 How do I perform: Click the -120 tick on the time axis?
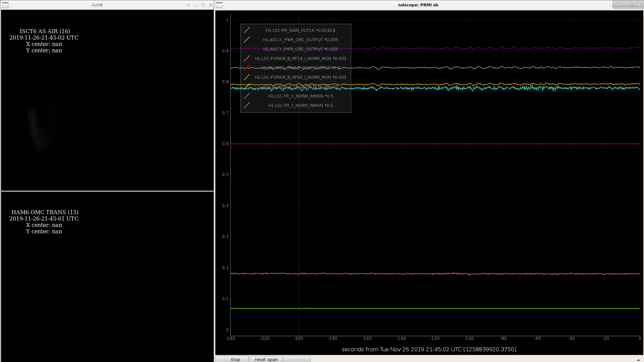435,339
